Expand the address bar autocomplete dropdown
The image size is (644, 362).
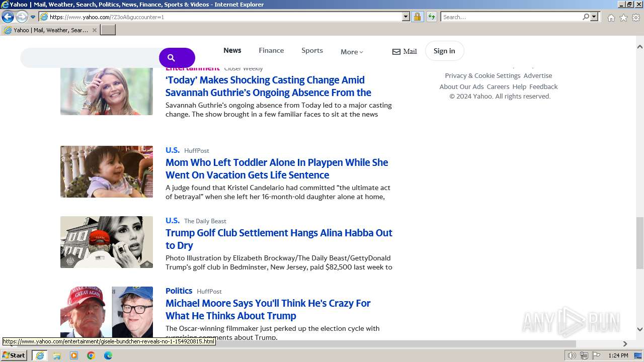[406, 17]
